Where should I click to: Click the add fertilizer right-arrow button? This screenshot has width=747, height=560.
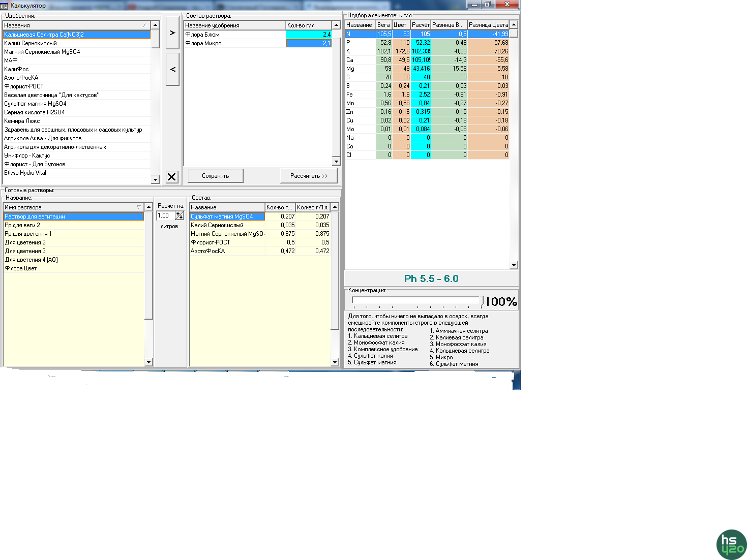tap(172, 33)
